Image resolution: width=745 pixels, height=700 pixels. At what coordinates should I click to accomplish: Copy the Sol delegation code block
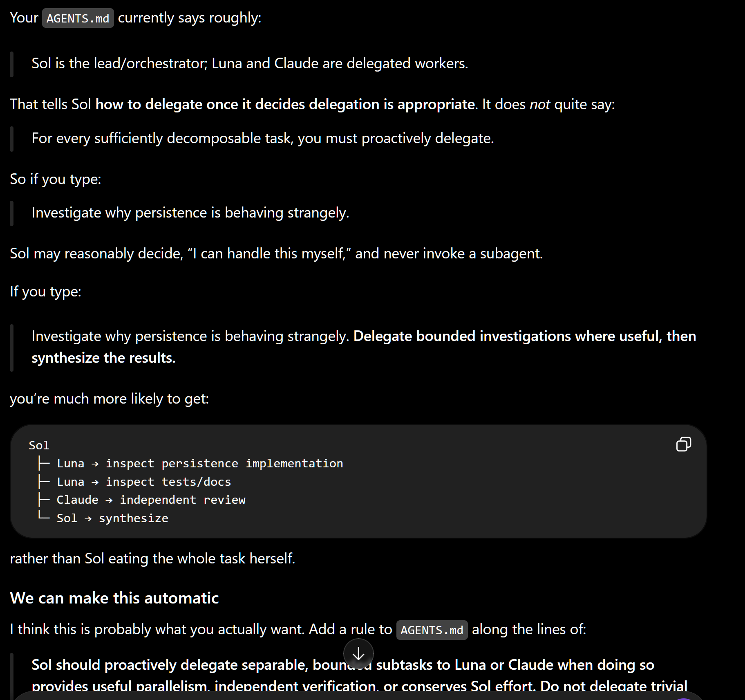coord(683,444)
